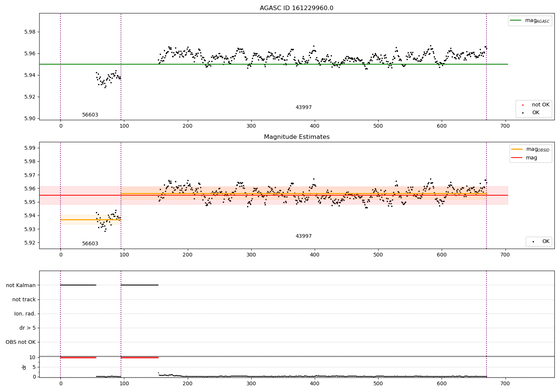Click the '5.92' tick label in top plot
Screen dimensions: 560x392
(x=29, y=97)
